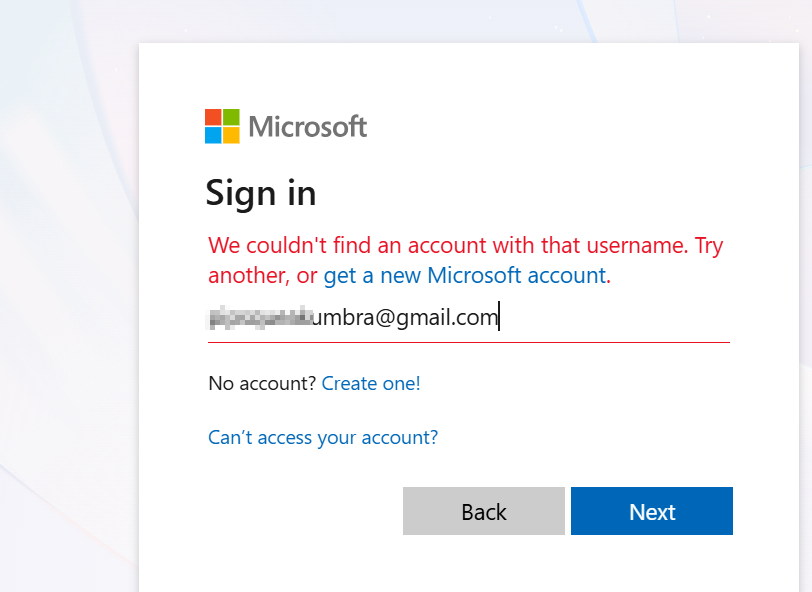Place cursor after gmail.com in the field
Viewport: 812px width, 592px height.
[x=499, y=317]
